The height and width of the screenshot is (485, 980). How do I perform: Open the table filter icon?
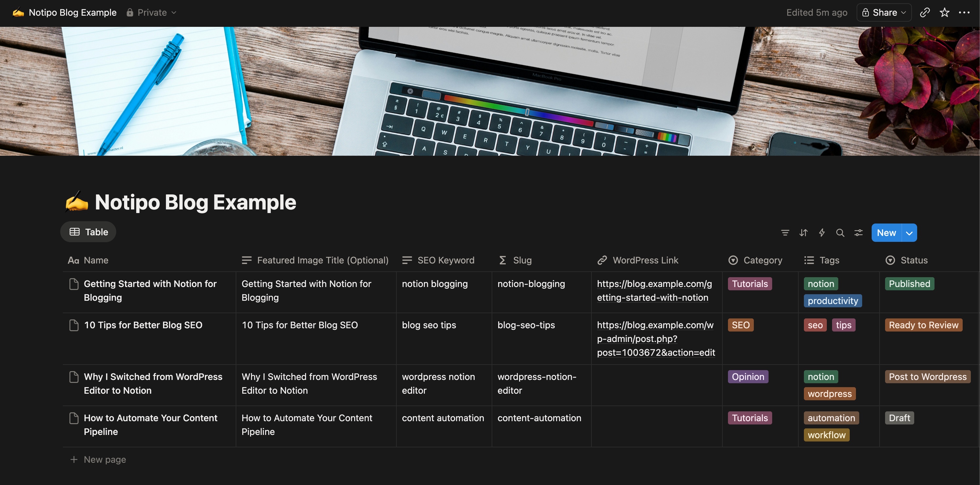pos(785,232)
